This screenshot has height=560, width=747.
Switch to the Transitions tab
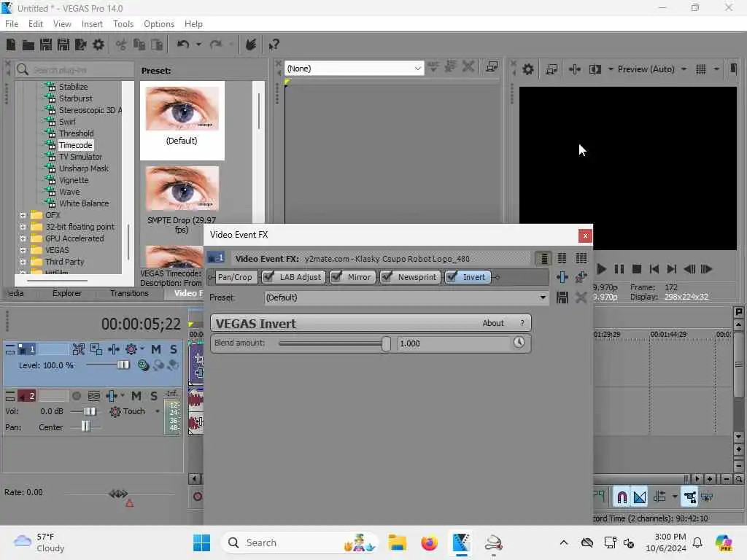[x=129, y=293]
